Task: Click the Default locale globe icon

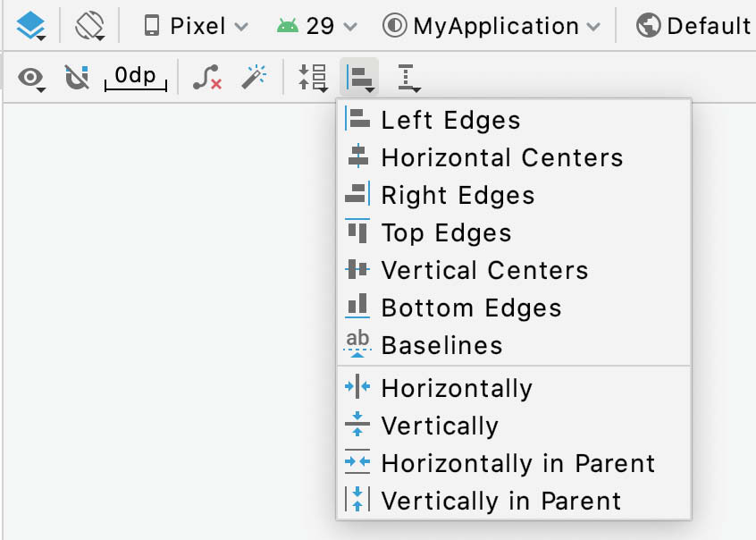Action: pyautogui.click(x=648, y=25)
